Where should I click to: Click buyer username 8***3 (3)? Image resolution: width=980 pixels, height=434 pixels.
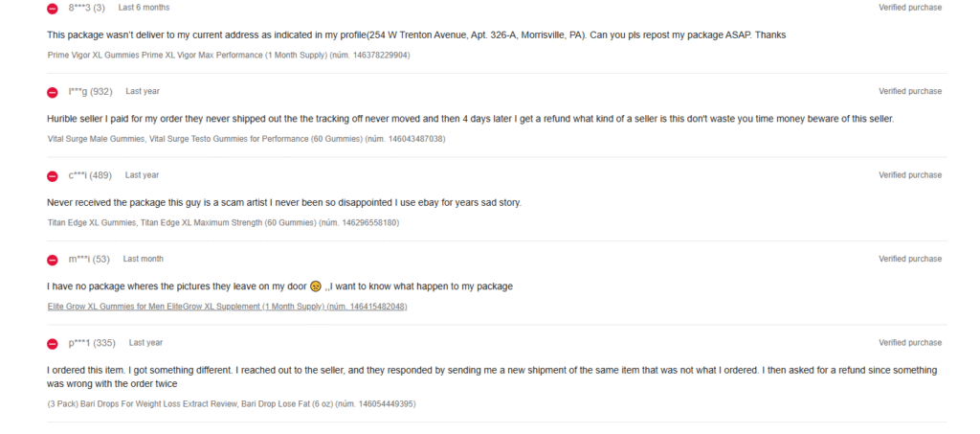(x=87, y=8)
